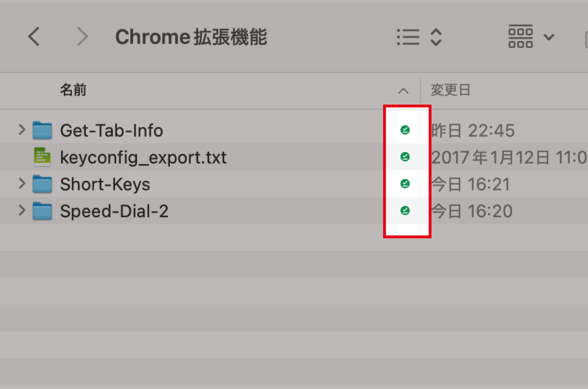
Task: Open the list view options control
Action: [419, 37]
